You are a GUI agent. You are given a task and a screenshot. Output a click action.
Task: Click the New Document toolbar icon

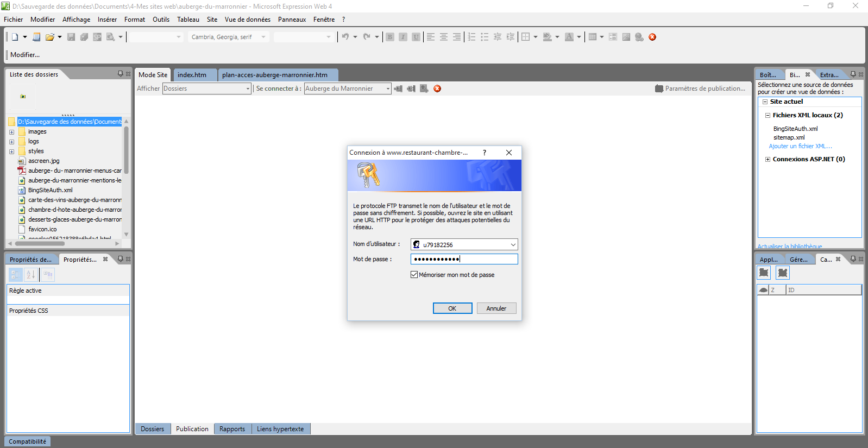[x=15, y=37]
